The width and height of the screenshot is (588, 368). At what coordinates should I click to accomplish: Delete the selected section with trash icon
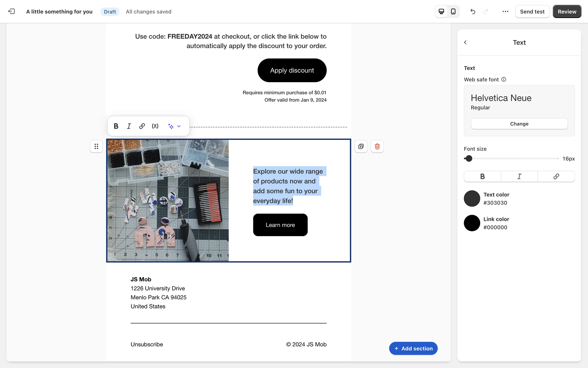pyautogui.click(x=377, y=146)
